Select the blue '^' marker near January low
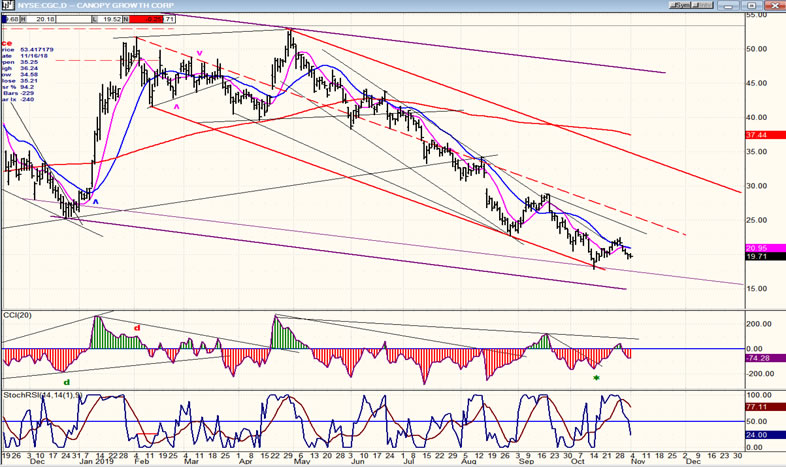This screenshot has height=467, width=786. tap(95, 202)
